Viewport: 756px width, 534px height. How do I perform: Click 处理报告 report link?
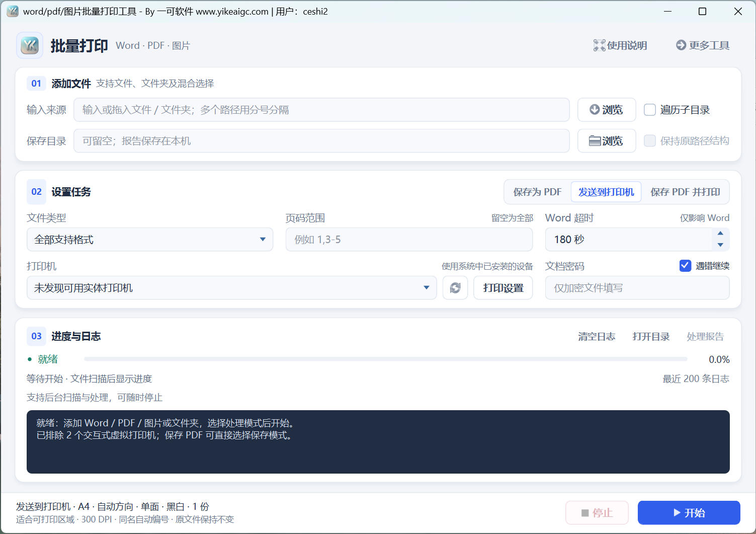pos(705,336)
